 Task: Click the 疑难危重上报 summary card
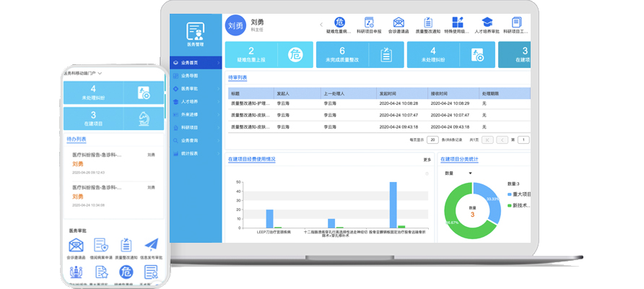[269, 55]
